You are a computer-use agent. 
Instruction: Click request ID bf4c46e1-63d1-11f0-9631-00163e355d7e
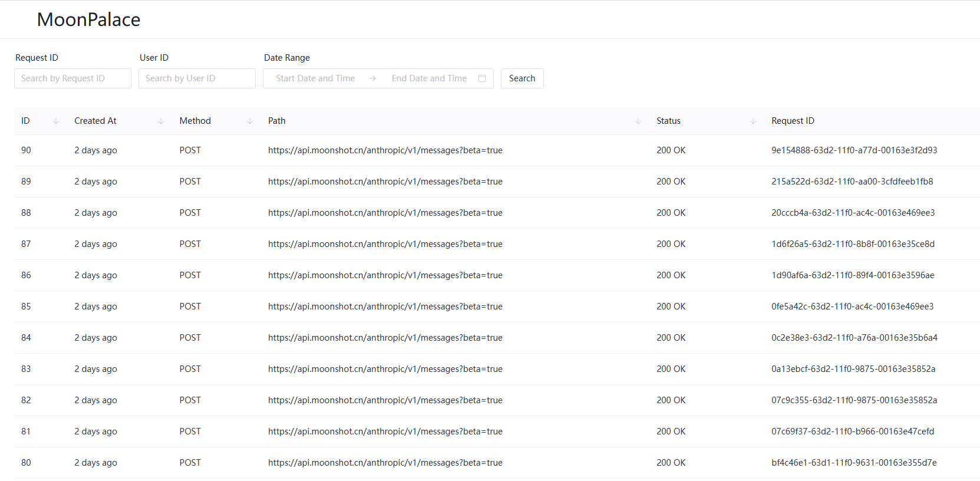(854, 463)
